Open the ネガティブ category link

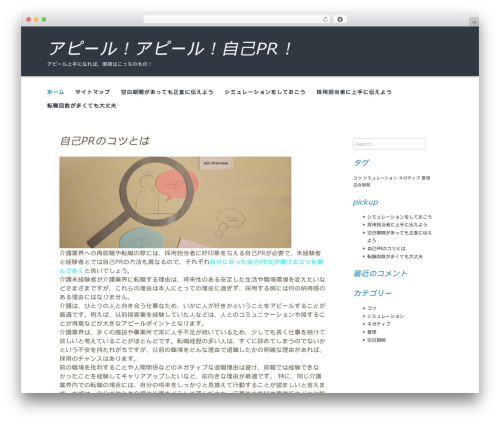(379, 324)
